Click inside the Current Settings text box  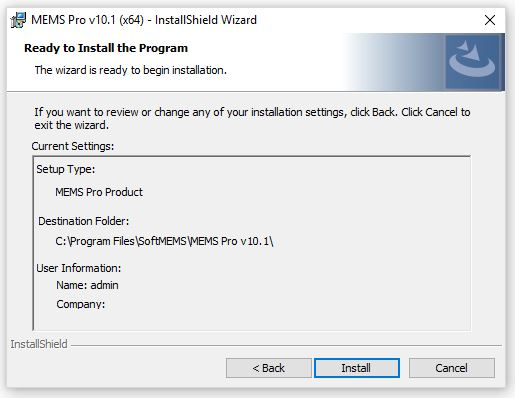tap(252, 243)
